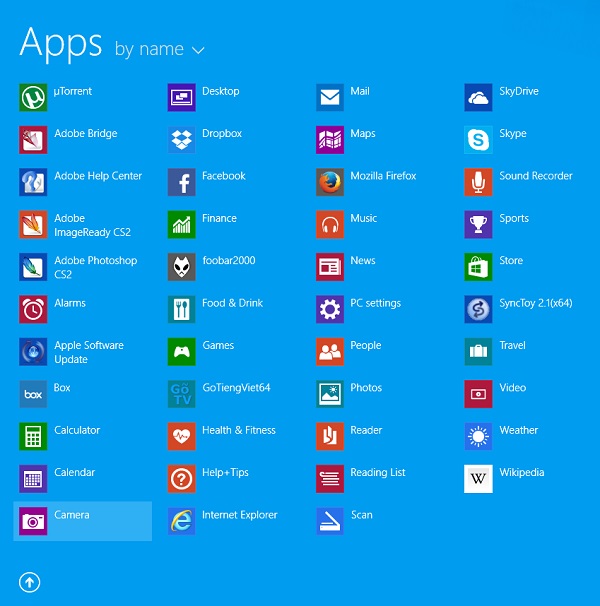Select the Internet Explorer icon

coord(181,521)
